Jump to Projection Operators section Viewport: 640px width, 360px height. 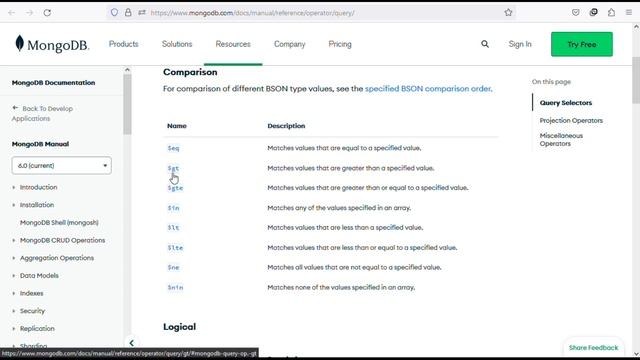pyautogui.click(x=571, y=120)
